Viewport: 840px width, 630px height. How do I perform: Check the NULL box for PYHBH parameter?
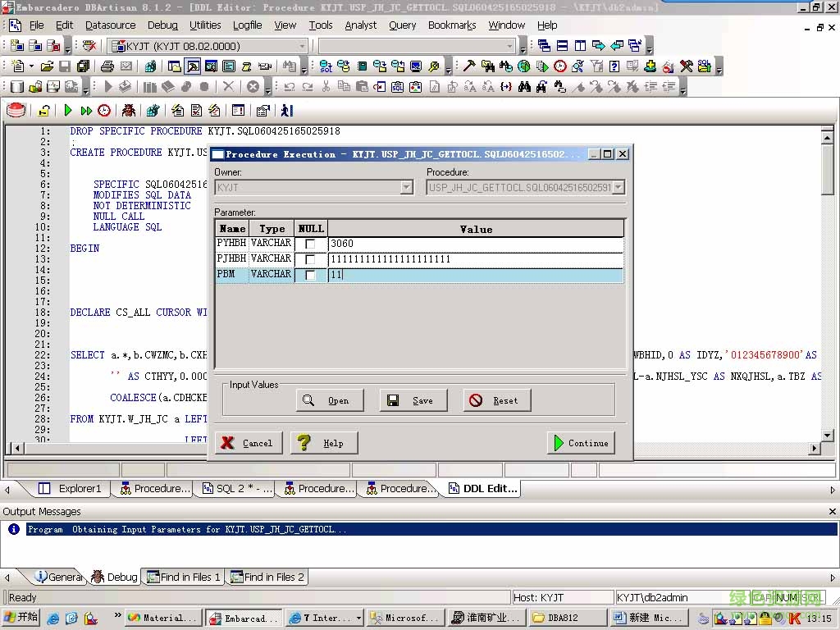309,243
